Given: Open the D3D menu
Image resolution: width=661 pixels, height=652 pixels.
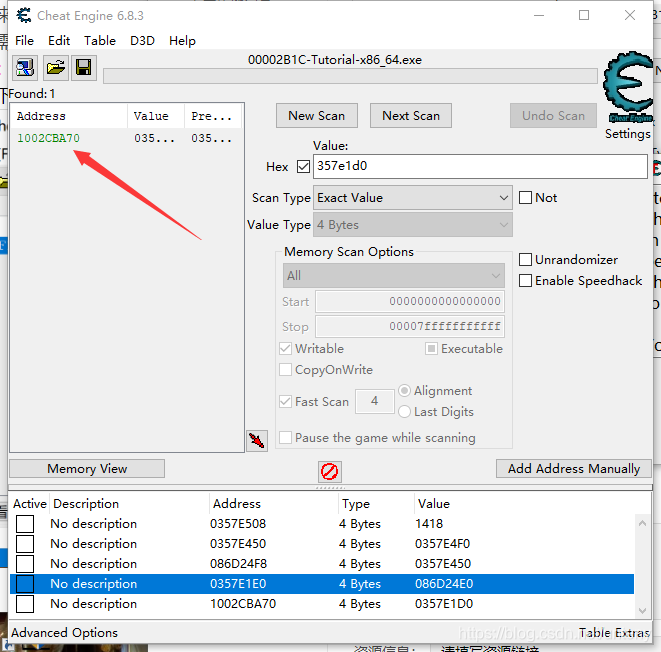Looking at the screenshot, I should coord(142,41).
